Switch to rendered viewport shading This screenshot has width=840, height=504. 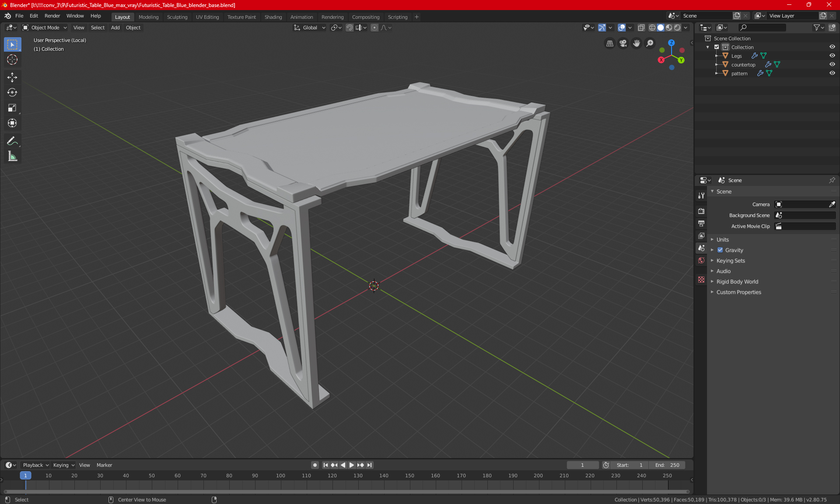[677, 28]
